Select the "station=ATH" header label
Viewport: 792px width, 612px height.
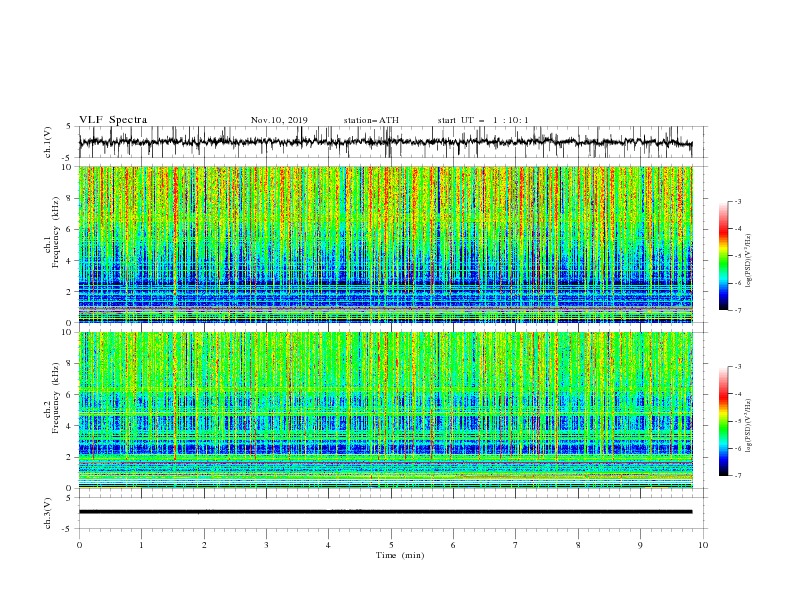371,120
